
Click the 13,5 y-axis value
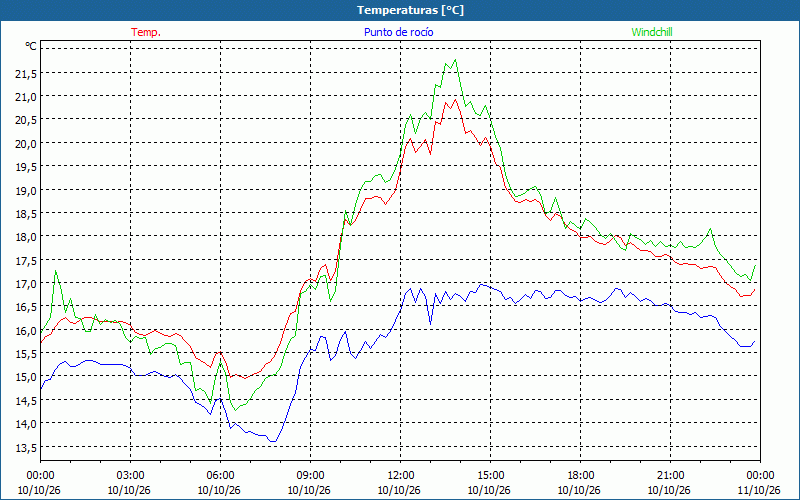[26, 447]
